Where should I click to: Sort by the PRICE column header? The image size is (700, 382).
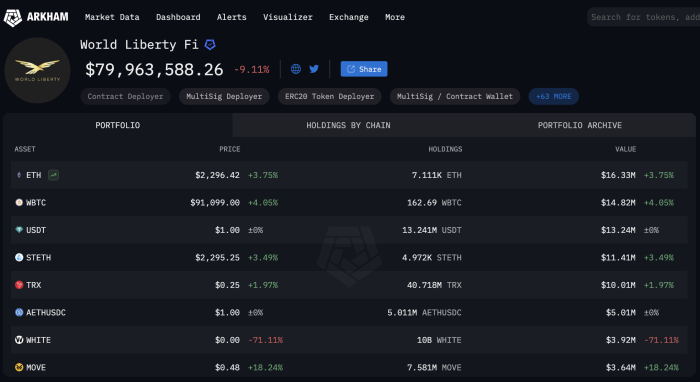(229, 149)
